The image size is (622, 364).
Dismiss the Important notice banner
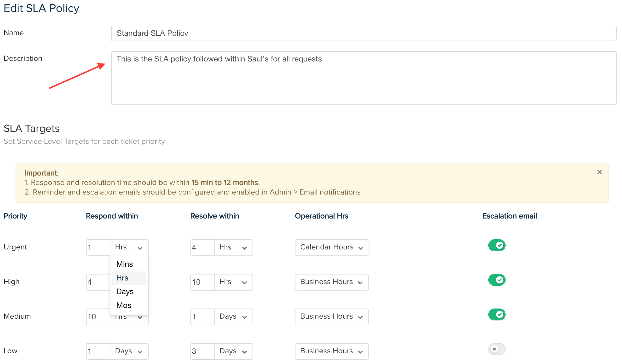coord(599,172)
